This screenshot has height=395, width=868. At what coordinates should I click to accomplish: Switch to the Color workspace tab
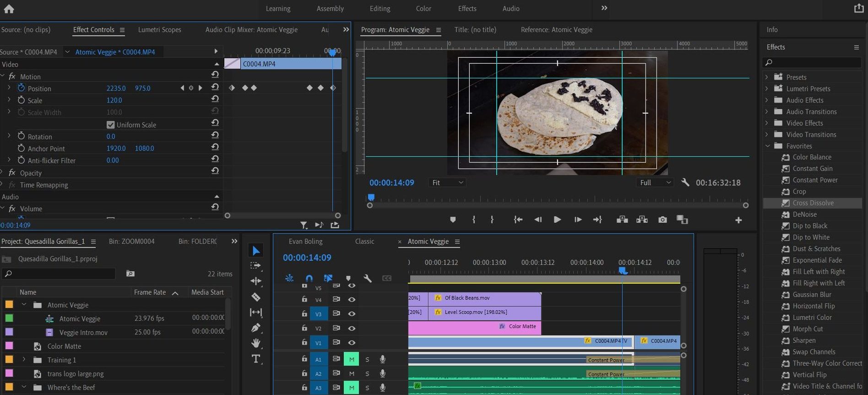tap(423, 8)
